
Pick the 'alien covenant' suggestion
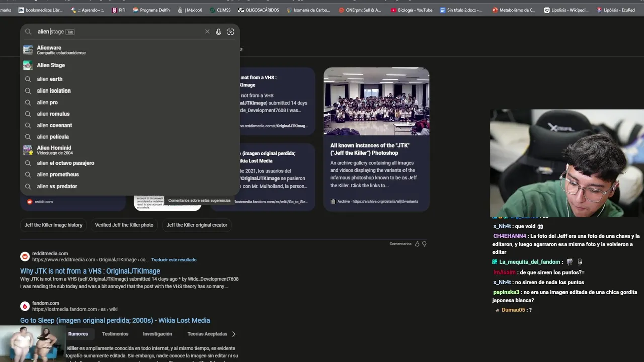point(130,125)
